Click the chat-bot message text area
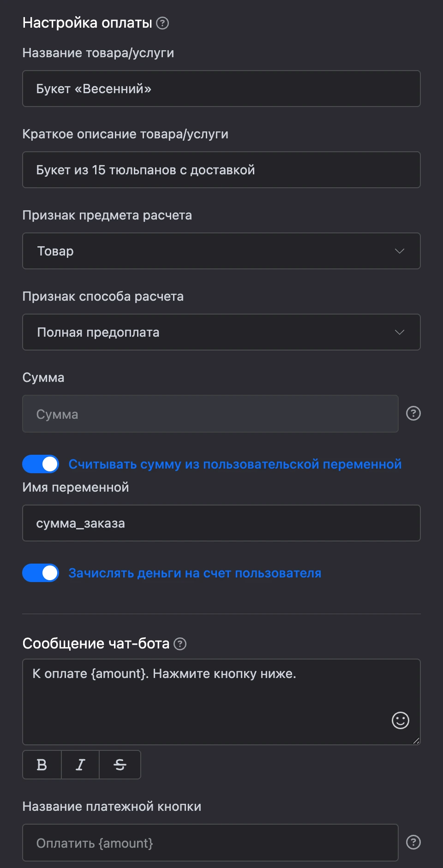The width and height of the screenshot is (443, 868). tap(221, 702)
